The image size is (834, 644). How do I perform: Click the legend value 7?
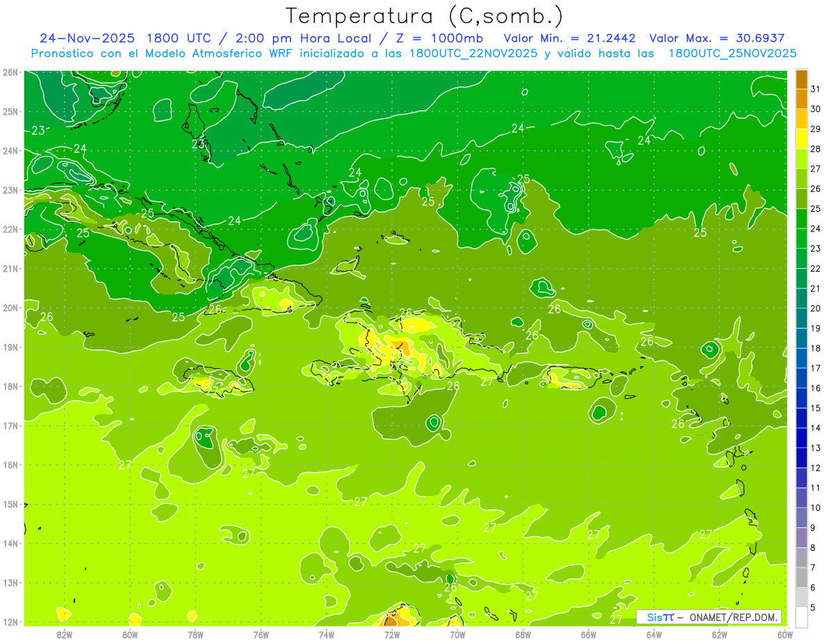(x=813, y=567)
